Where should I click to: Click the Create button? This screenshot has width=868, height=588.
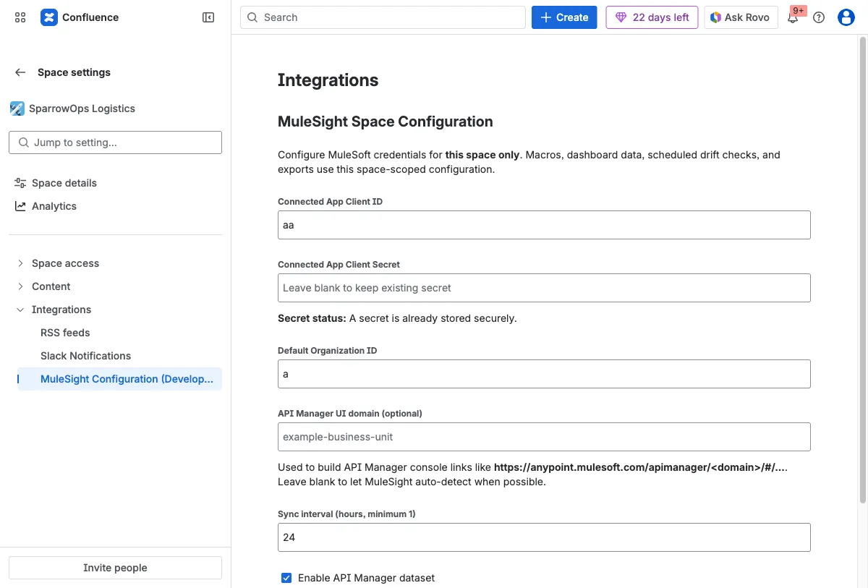[x=563, y=17]
